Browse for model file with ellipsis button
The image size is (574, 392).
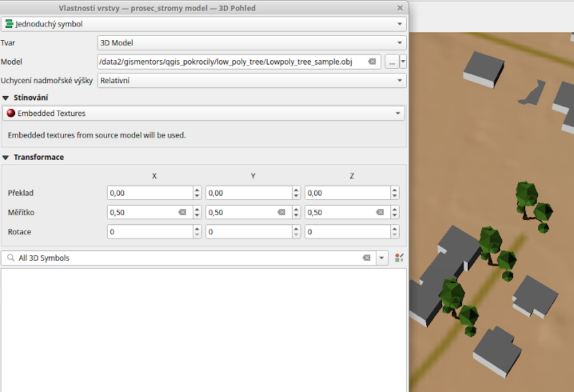392,62
